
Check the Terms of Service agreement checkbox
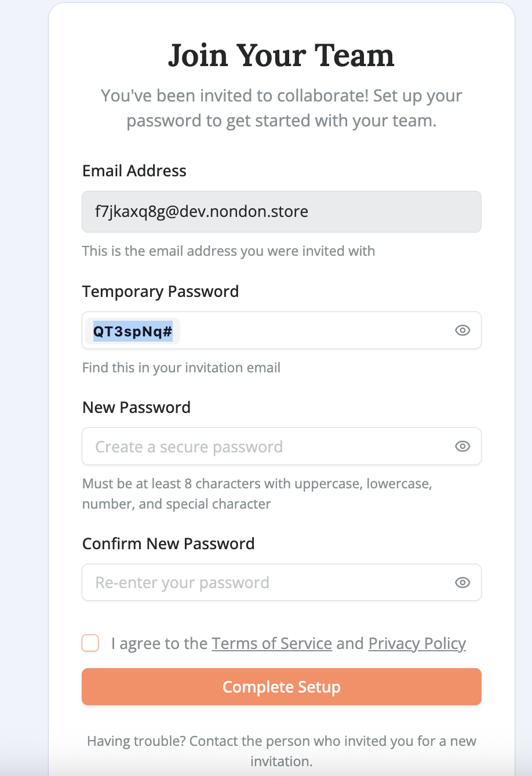90,643
